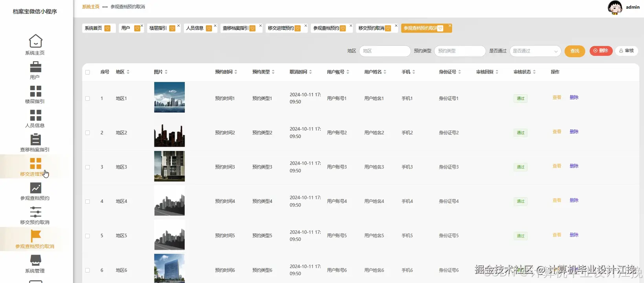Click the red 删除 button
This screenshot has height=283, width=644.
[601, 51]
